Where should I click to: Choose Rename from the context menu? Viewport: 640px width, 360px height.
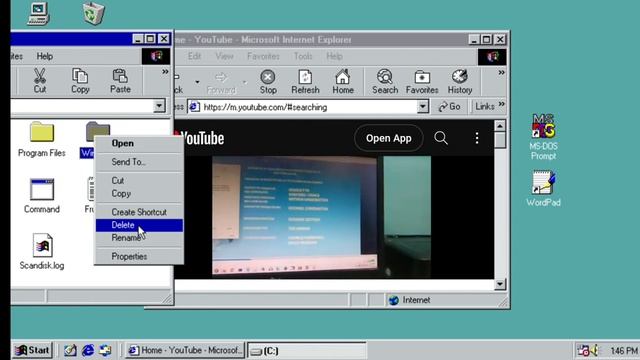point(139,238)
